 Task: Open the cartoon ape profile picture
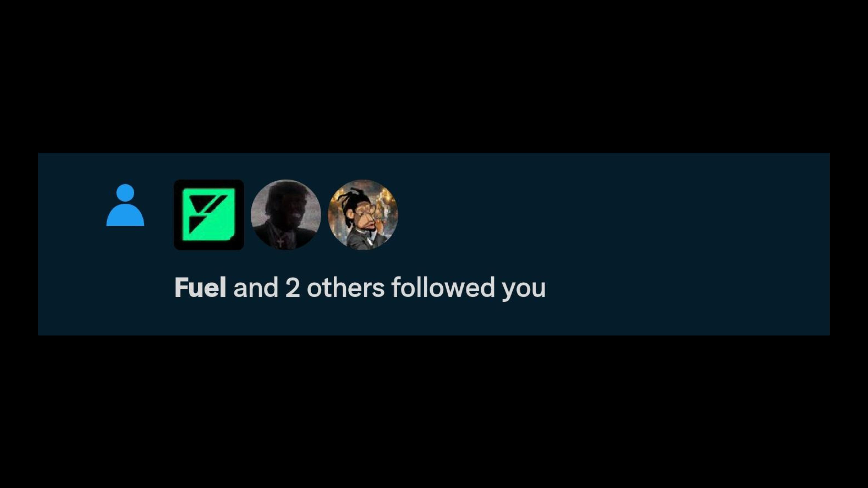363,215
